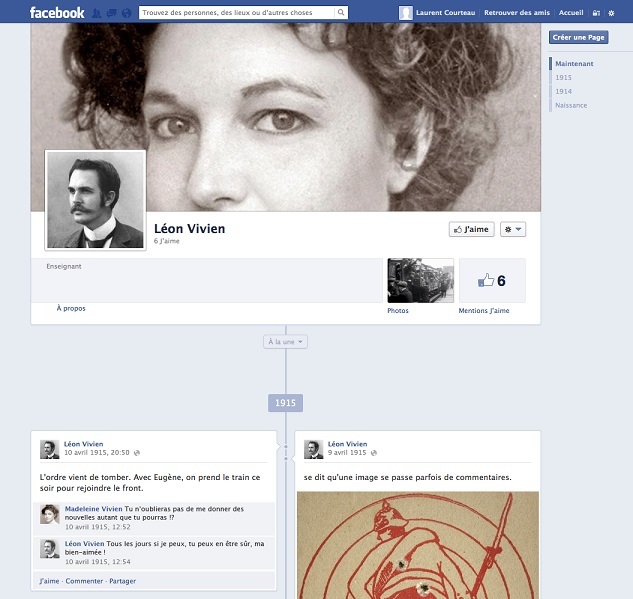The height and width of the screenshot is (599, 633).
Task: Click the search magnifier icon
Action: (341, 13)
